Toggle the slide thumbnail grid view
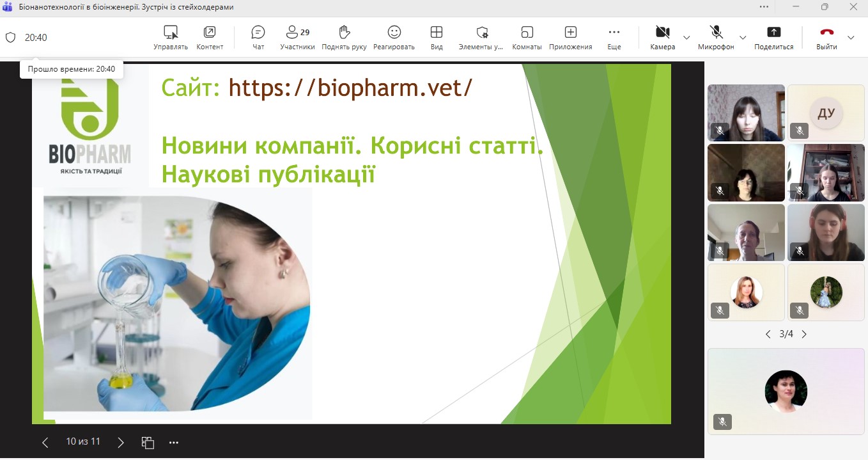Viewport: 868px width, 460px height. click(148, 442)
